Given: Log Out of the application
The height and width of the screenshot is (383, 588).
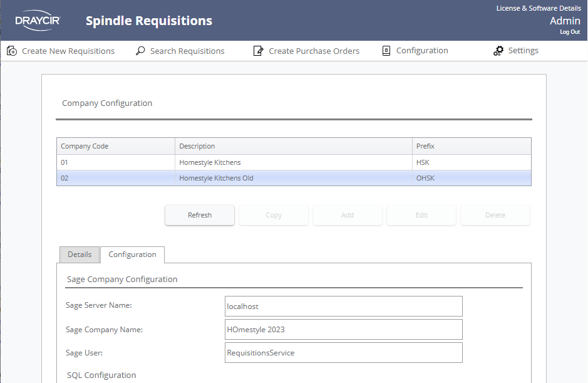Looking at the screenshot, I should pyautogui.click(x=570, y=32).
